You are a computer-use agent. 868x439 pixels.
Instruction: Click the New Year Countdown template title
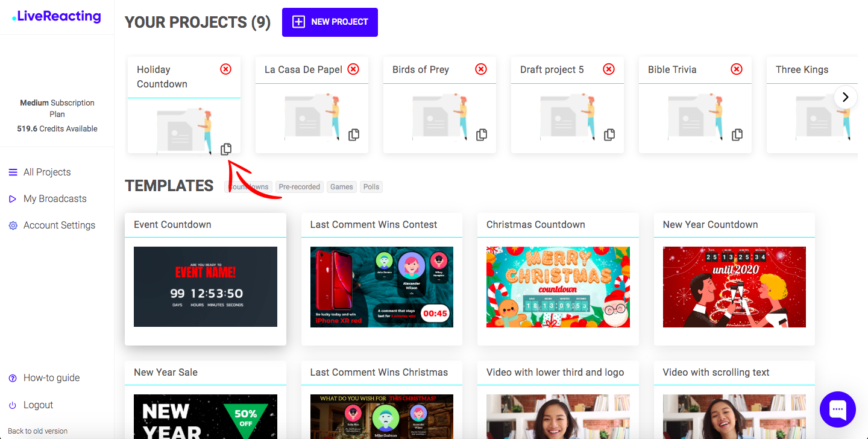click(x=710, y=224)
